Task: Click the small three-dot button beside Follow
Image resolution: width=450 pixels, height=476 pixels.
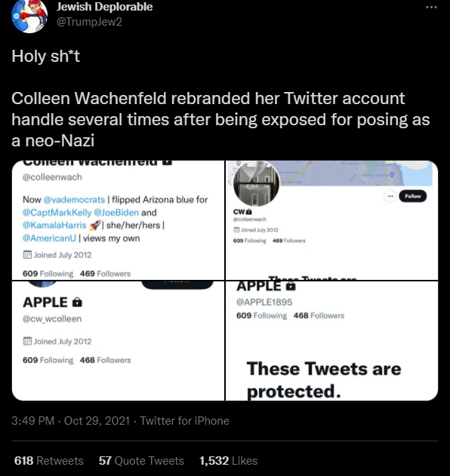Action: pos(390,196)
